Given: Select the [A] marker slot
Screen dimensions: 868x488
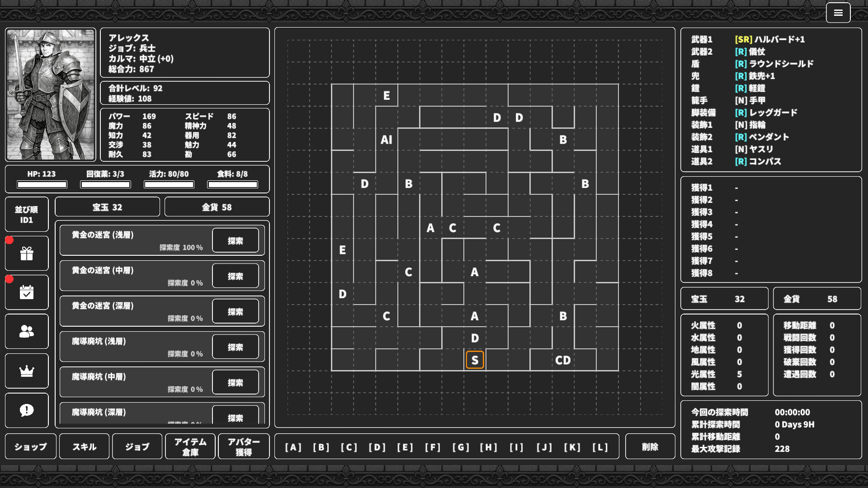Looking at the screenshot, I should 293,447.
